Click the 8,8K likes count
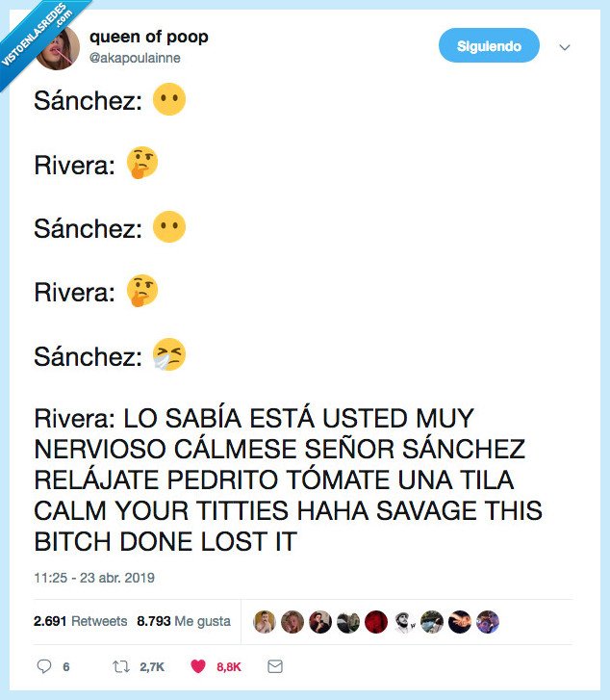Image resolution: width=610 pixels, height=700 pixels. (x=229, y=666)
